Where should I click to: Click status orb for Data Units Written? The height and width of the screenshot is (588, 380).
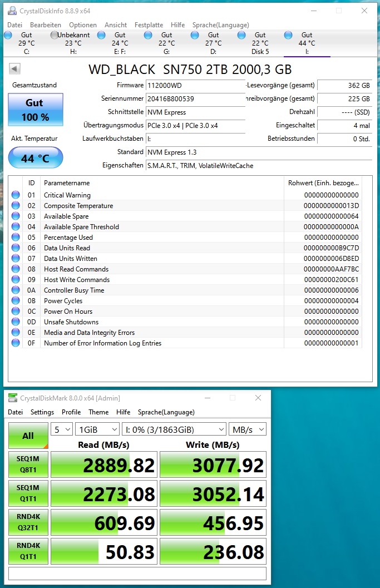coord(16,258)
